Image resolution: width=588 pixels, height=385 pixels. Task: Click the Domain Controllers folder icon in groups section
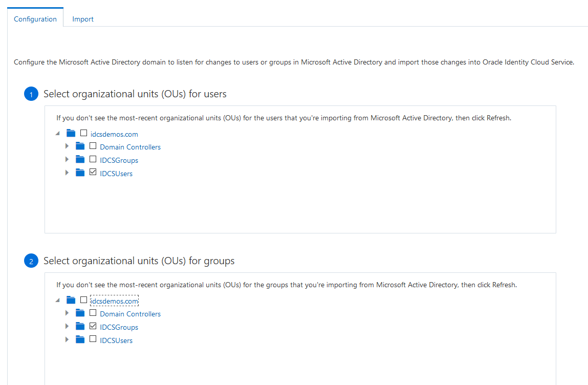click(x=80, y=313)
